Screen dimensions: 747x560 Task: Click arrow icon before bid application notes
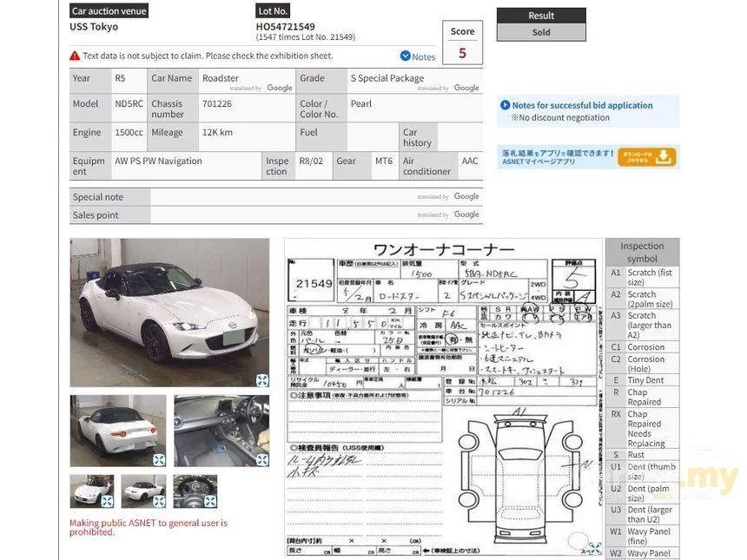pyautogui.click(x=506, y=105)
